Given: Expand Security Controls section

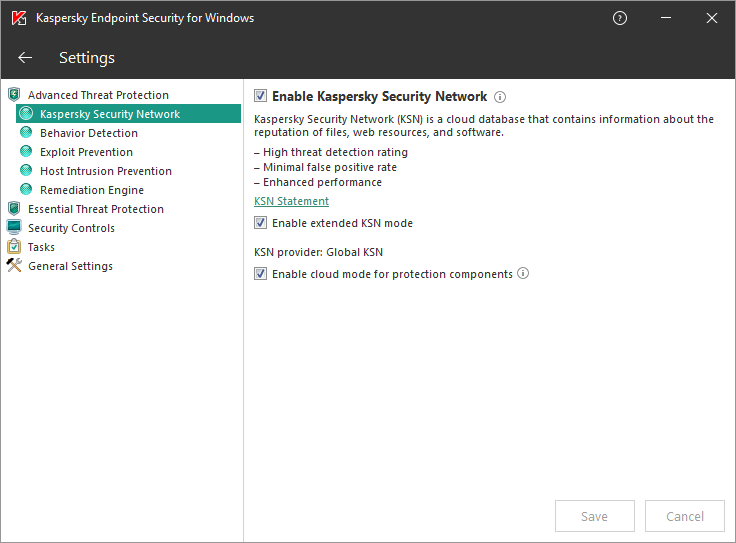Looking at the screenshot, I should 71,228.
